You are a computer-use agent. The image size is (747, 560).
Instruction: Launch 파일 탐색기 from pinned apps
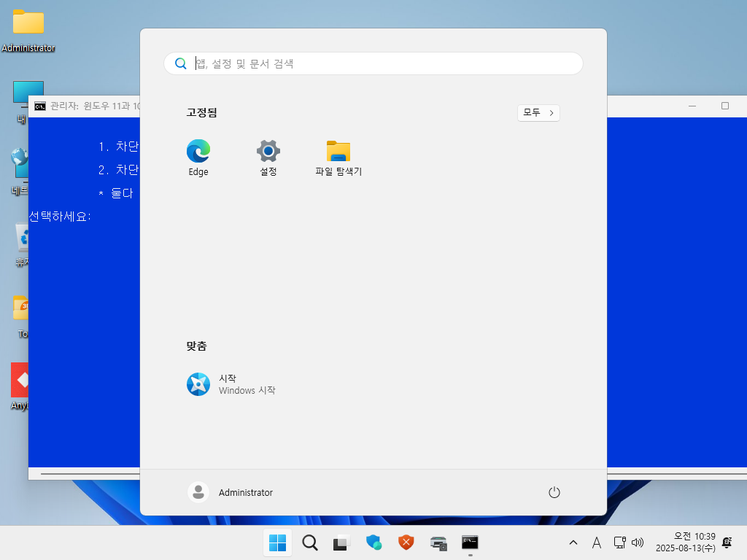point(338,157)
